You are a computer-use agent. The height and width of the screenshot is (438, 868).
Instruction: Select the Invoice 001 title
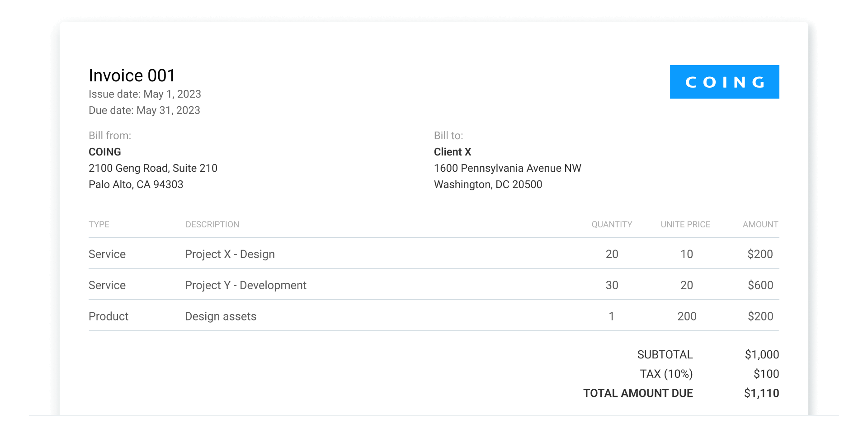[132, 75]
